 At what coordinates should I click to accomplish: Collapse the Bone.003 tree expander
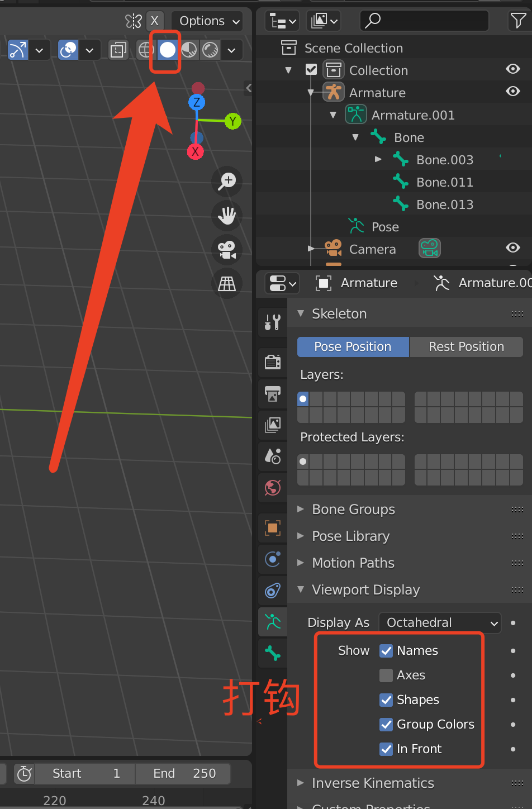coord(378,159)
